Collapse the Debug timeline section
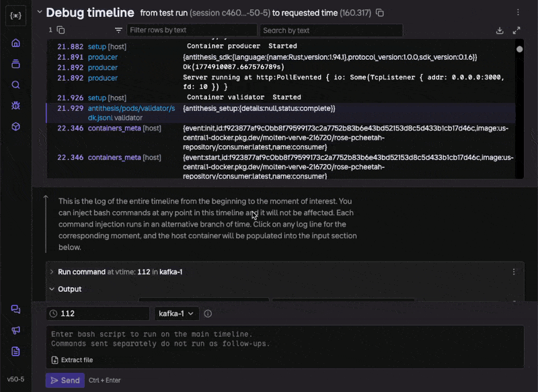Image resolution: width=538 pixels, height=392 pixels. coord(40,12)
